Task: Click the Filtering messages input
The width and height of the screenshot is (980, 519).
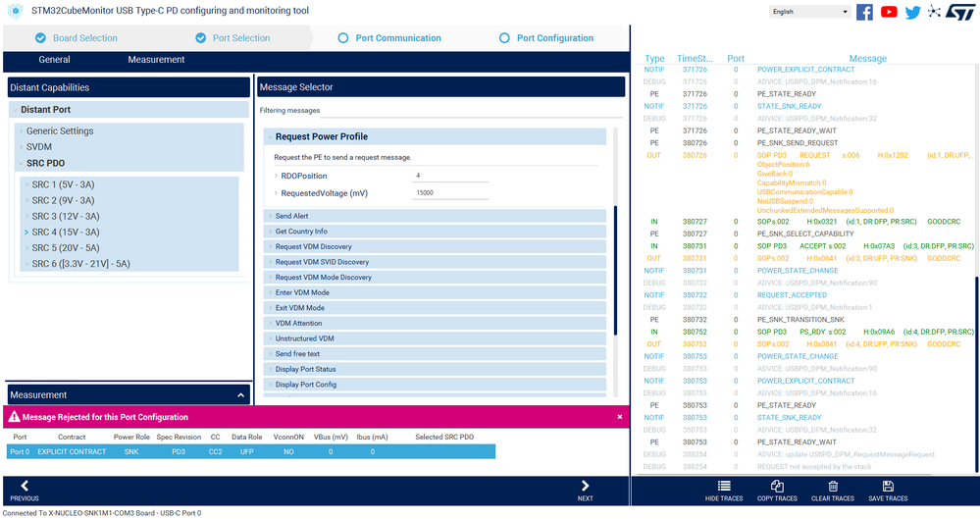Action: [472, 111]
